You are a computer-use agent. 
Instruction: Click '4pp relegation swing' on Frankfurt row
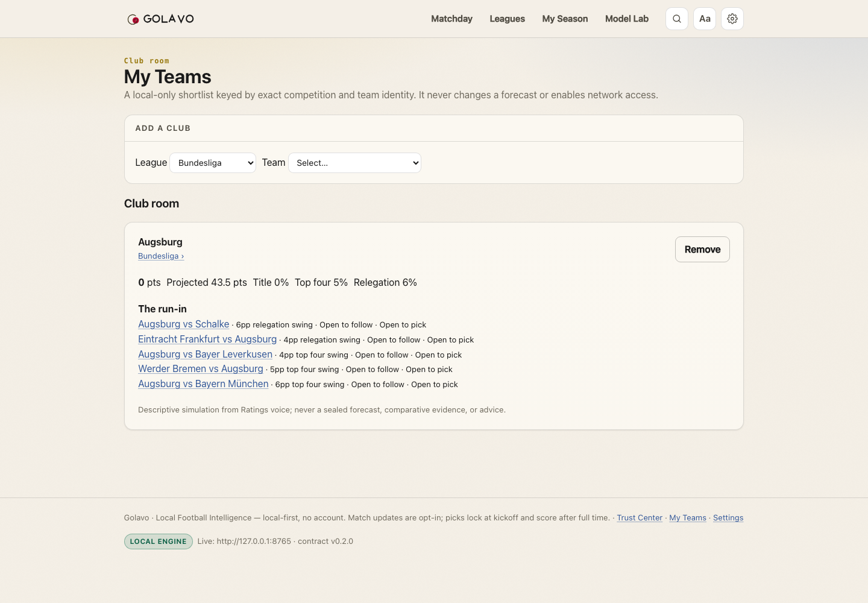click(322, 340)
